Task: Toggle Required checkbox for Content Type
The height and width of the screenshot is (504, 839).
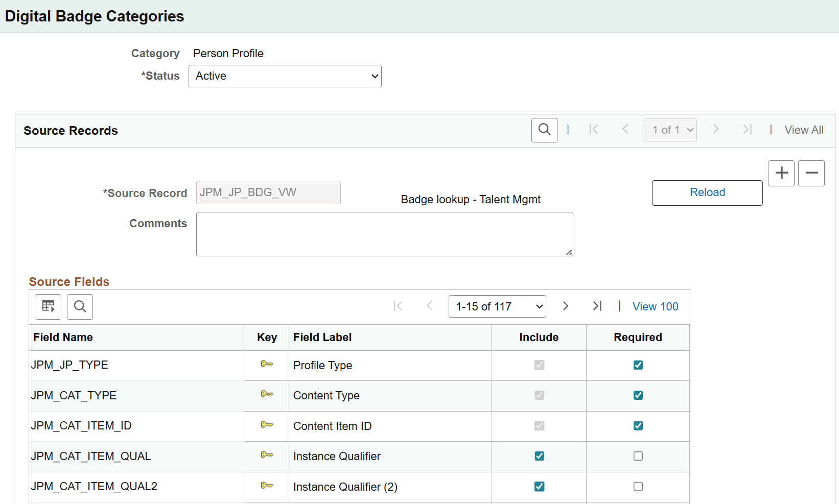Action: click(638, 395)
